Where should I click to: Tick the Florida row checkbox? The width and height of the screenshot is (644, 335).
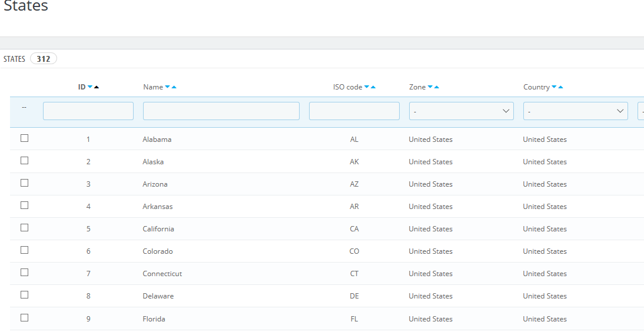coord(24,317)
